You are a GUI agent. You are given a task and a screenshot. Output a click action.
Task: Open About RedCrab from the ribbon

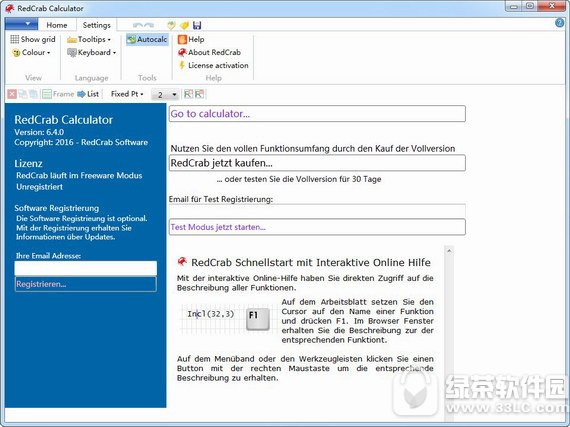pos(209,52)
